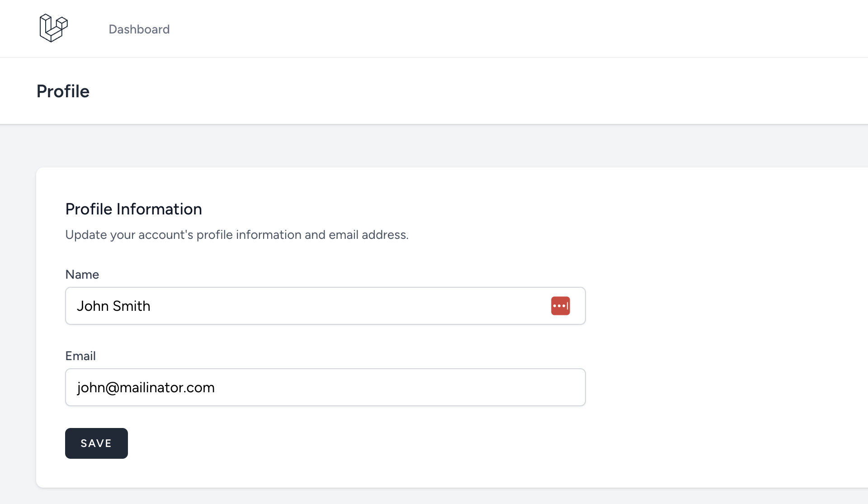
Task: Place cursor on the John Smith text
Action: [x=113, y=306]
